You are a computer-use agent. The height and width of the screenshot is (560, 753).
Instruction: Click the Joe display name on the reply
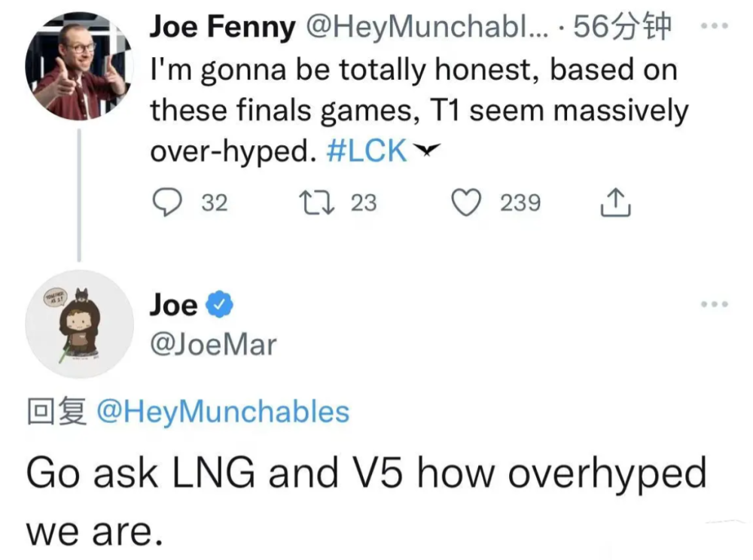(x=173, y=306)
